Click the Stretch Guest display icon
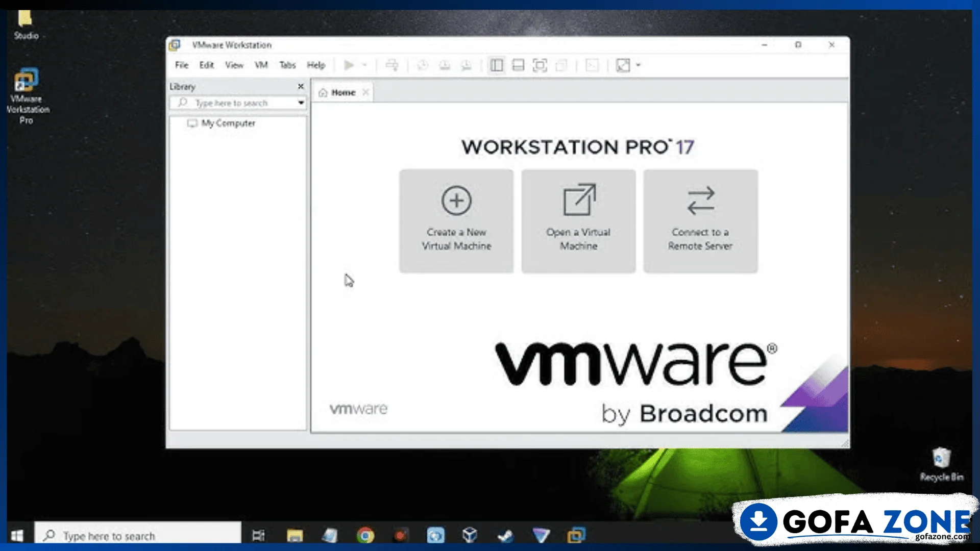 623,65
